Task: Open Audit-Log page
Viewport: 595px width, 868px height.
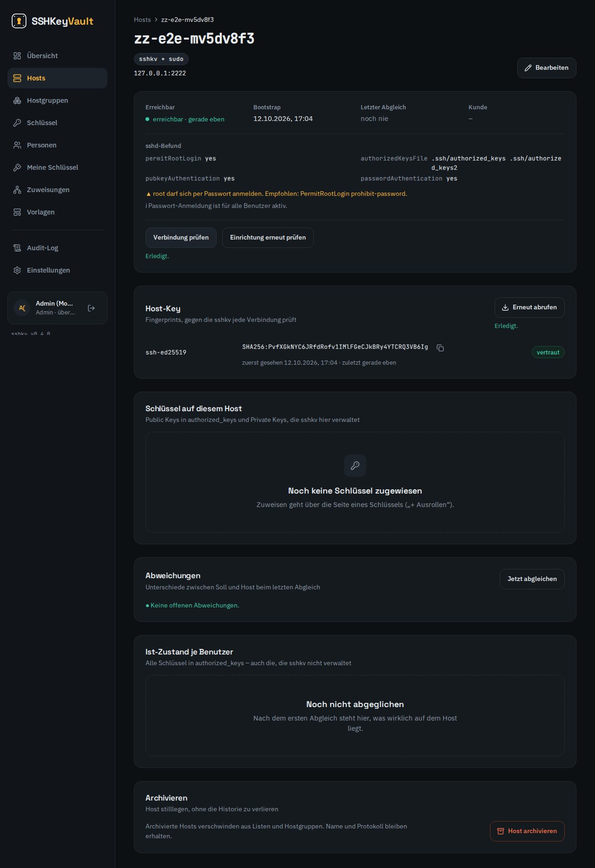Action: pos(57,248)
